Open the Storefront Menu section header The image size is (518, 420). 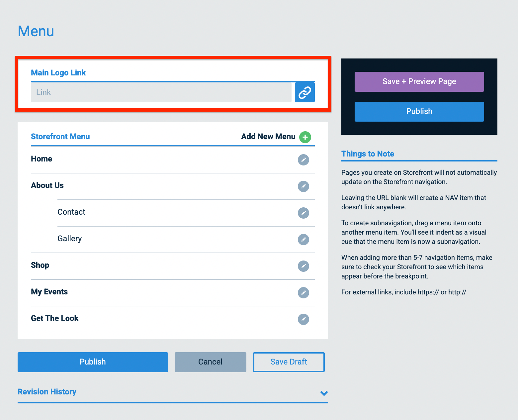[x=60, y=137]
